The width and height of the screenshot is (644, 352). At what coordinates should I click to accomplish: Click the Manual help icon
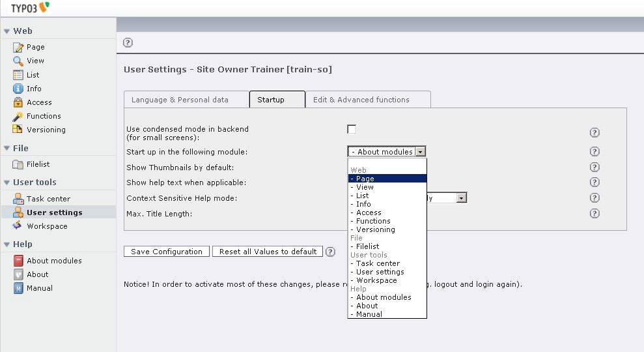(x=18, y=288)
